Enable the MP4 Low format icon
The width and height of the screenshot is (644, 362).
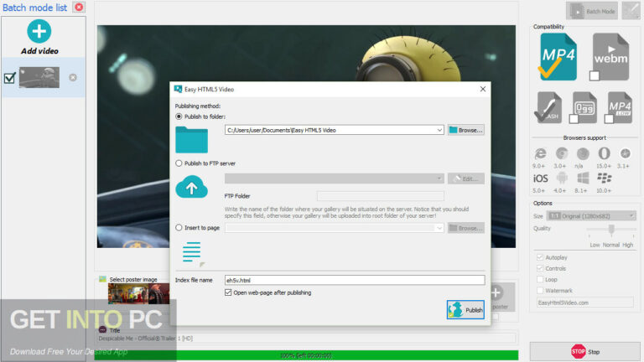(x=619, y=107)
